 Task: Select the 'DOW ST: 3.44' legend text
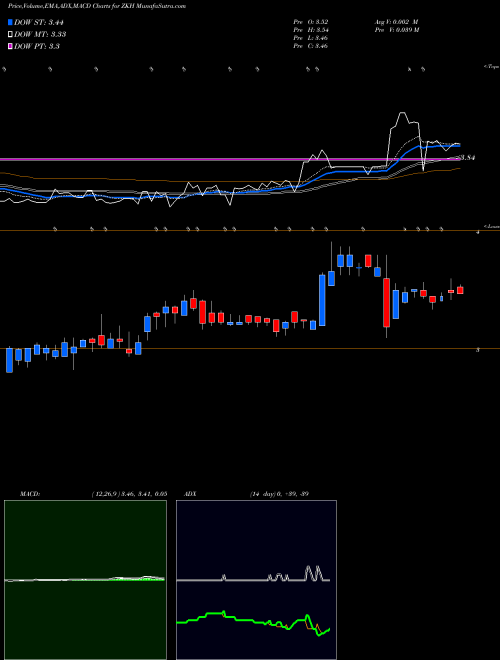pyautogui.click(x=38, y=22)
